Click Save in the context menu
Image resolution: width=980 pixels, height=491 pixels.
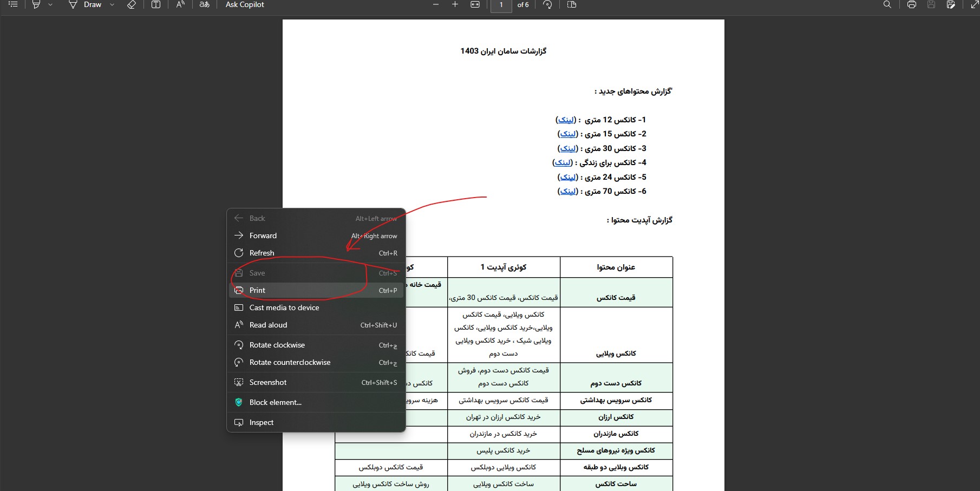[x=316, y=273]
